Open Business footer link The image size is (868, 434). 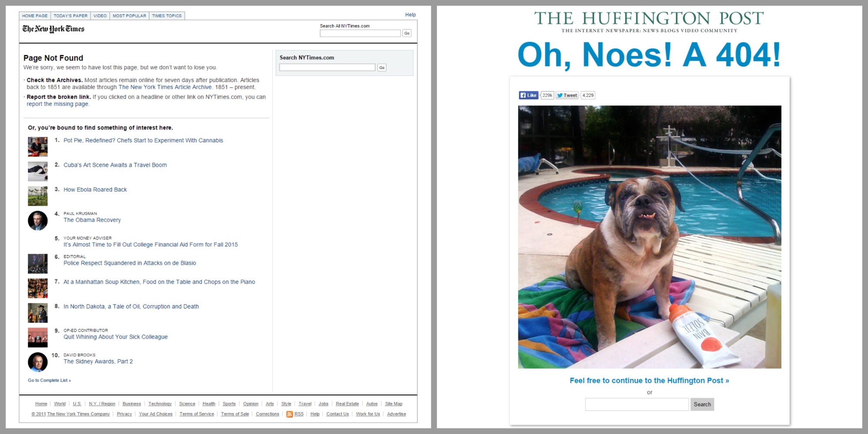132,404
